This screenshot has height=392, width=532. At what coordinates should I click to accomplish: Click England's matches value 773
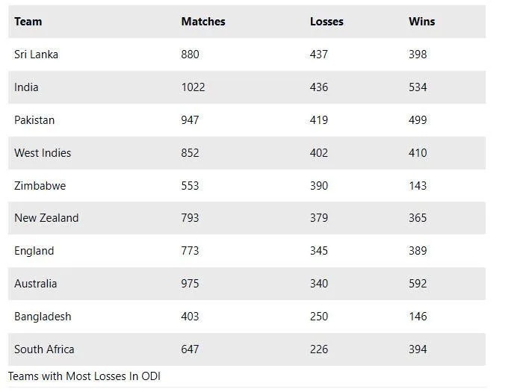pyautogui.click(x=190, y=251)
